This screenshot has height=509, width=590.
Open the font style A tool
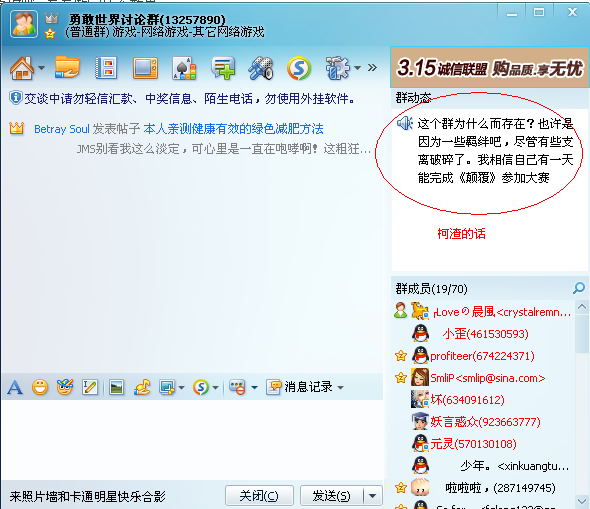[x=15, y=387]
